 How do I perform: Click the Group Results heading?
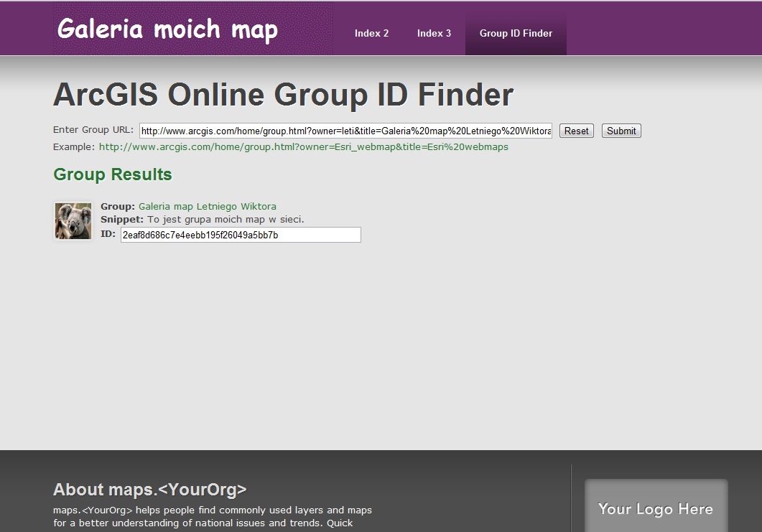pos(113,174)
